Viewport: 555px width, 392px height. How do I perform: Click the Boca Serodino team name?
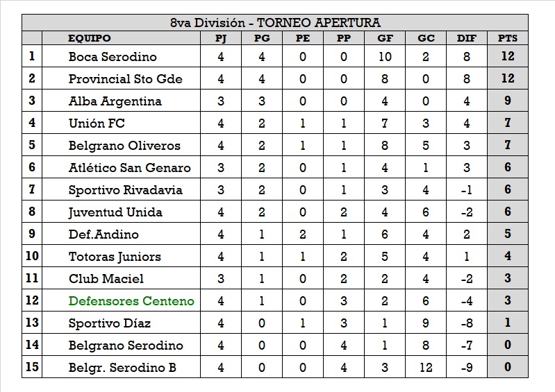point(113,57)
